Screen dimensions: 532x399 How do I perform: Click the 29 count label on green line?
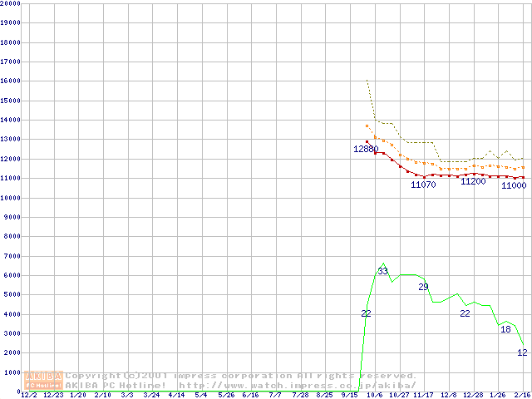point(423,287)
